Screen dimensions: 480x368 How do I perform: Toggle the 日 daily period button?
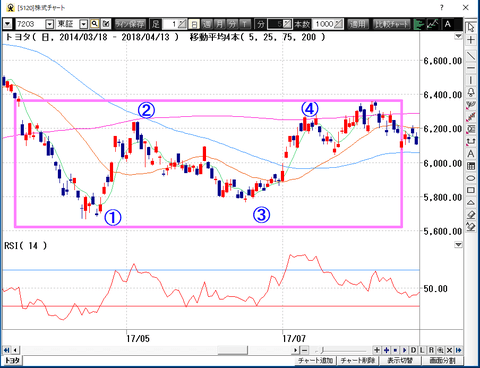194,24
